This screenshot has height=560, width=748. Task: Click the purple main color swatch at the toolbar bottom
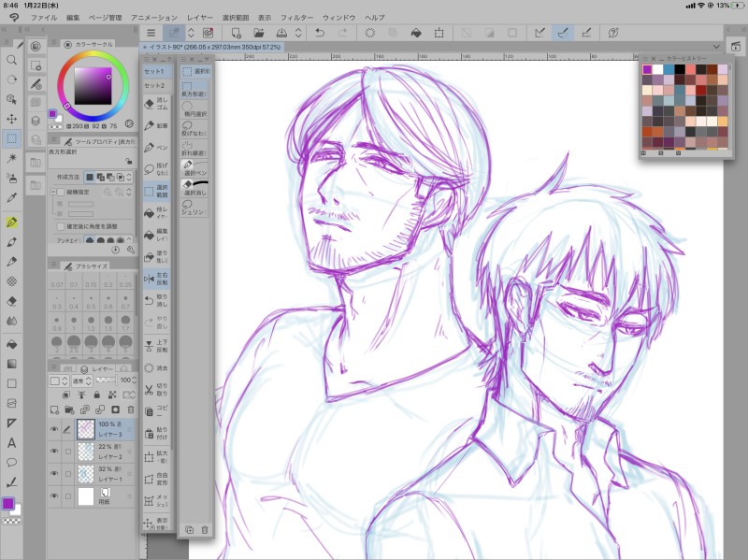(x=8, y=503)
